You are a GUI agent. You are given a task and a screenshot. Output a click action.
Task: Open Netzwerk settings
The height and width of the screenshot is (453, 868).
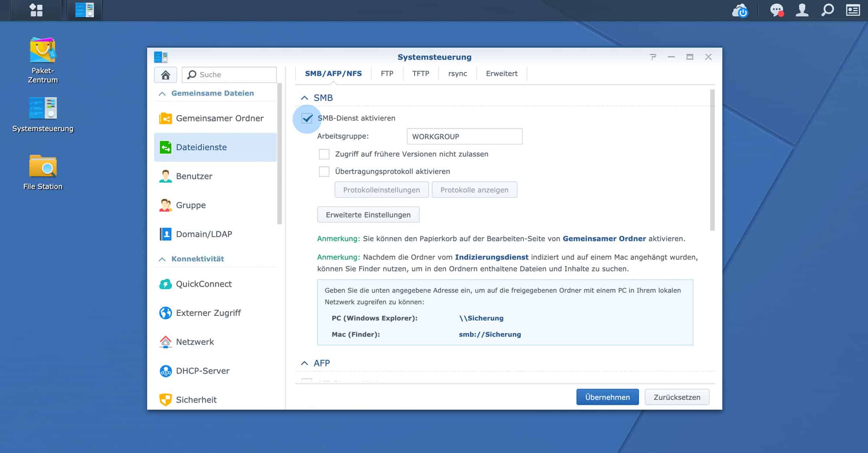215,342
